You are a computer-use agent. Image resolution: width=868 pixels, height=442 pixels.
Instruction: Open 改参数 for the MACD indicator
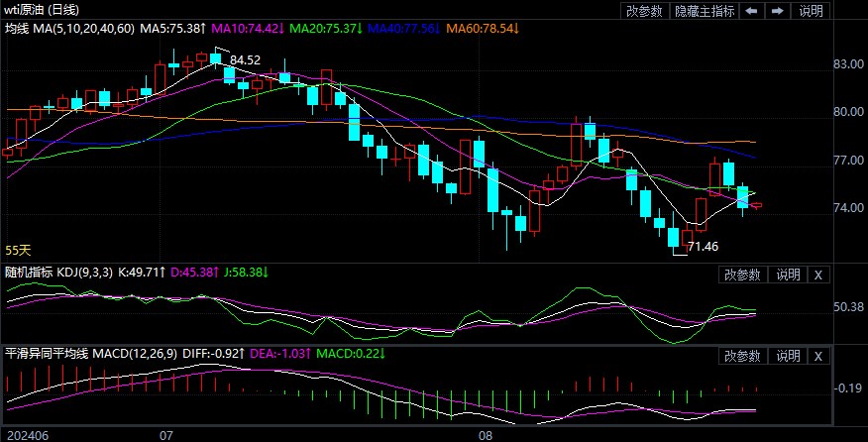tap(741, 356)
